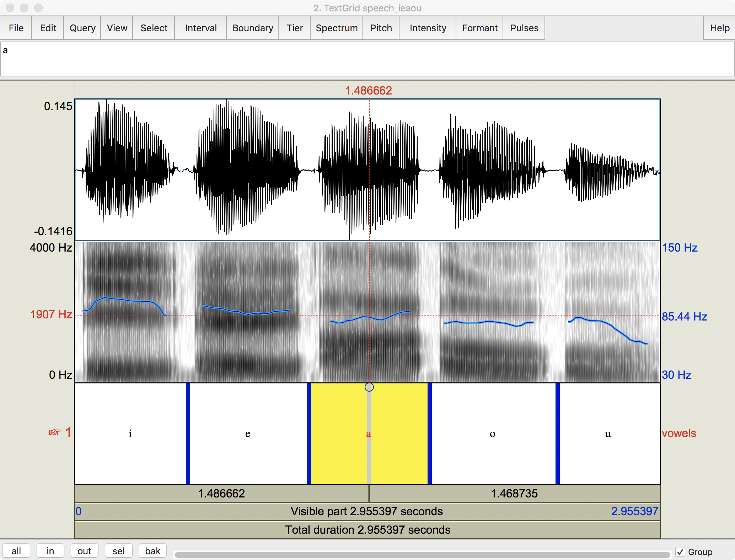Open the Spectrum menu
735x560 pixels.
[337, 28]
